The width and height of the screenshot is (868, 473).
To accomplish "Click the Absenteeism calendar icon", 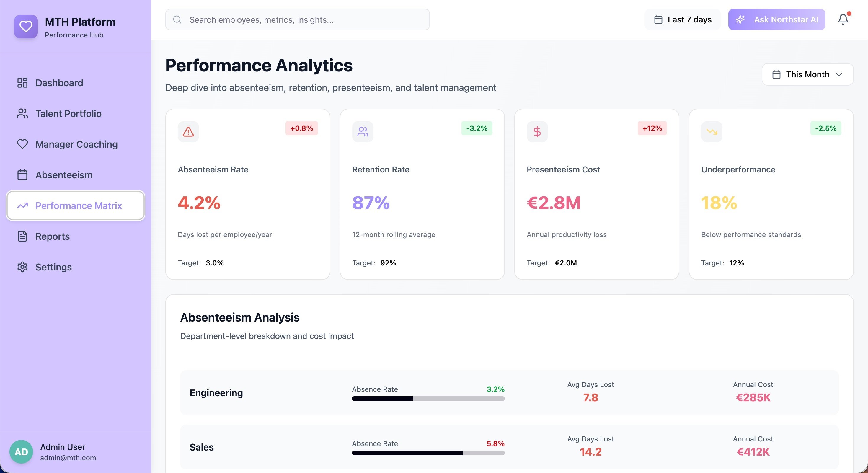I will coord(22,175).
